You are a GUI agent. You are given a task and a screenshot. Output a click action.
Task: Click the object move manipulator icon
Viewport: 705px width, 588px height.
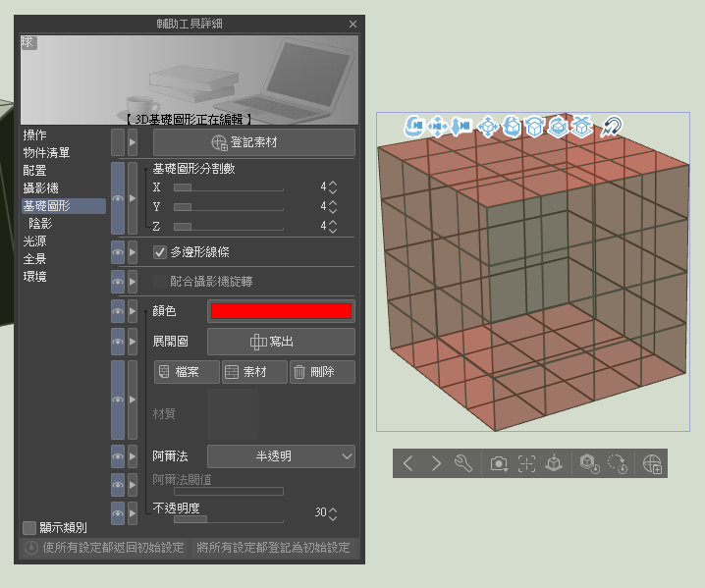(x=488, y=127)
